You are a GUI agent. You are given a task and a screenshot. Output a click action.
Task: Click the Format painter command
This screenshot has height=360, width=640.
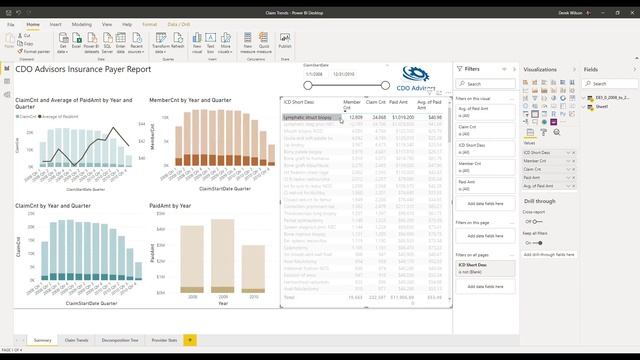pos(33,51)
